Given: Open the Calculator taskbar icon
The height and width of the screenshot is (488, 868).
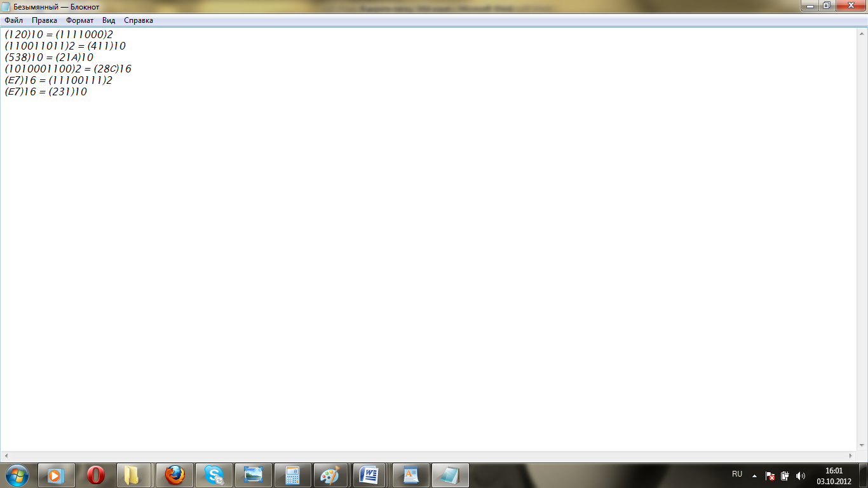Looking at the screenshot, I should [293, 475].
